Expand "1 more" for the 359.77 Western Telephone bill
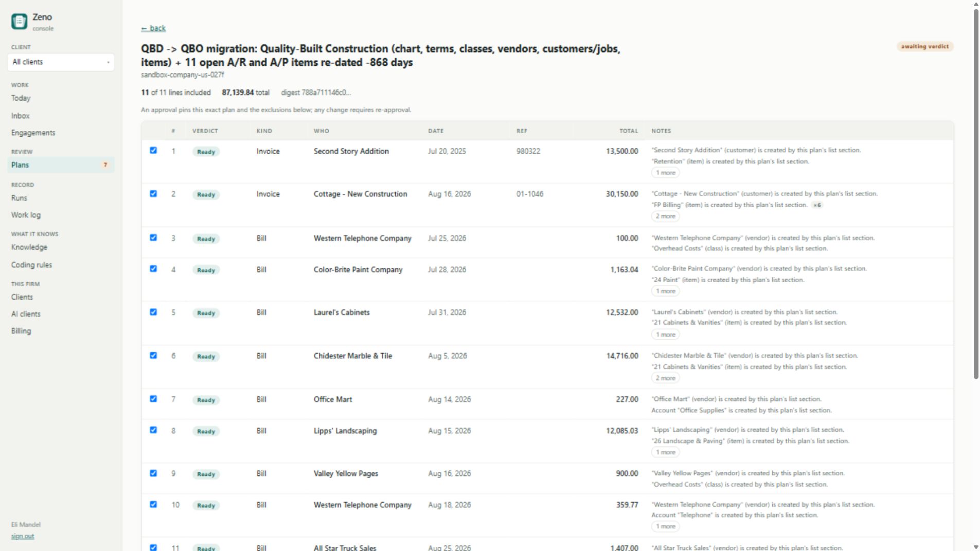This screenshot has width=980, height=551. (665, 526)
